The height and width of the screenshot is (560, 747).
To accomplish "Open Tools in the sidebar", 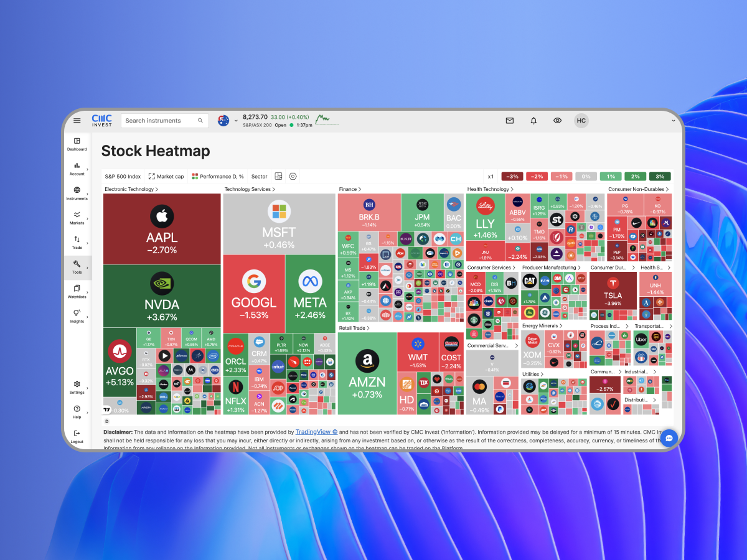I will pos(77,268).
